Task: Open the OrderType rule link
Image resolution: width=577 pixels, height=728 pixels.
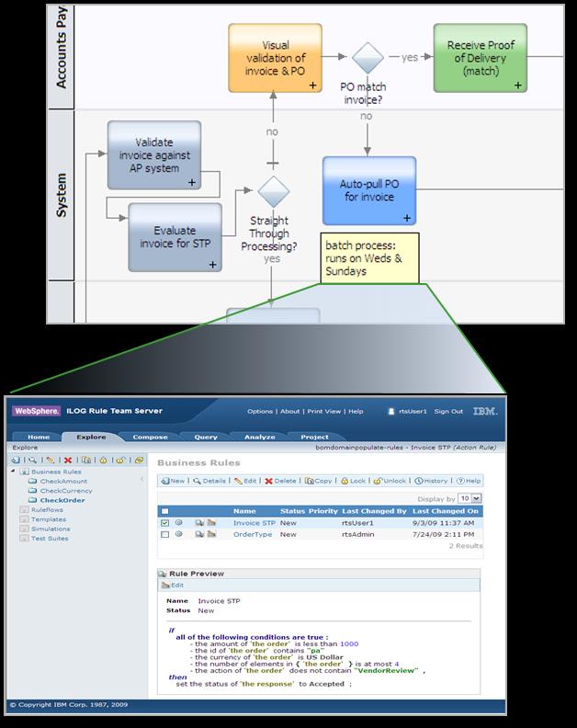Action: click(253, 534)
